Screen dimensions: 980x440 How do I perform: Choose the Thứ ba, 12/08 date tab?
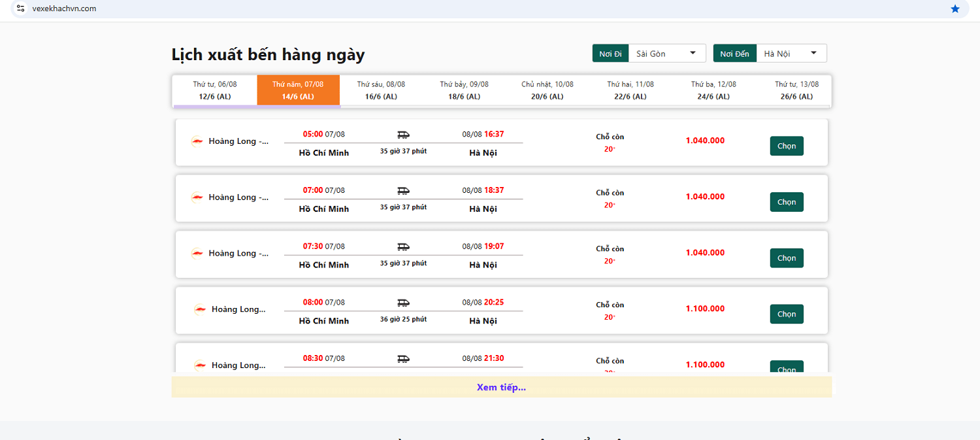(713, 90)
